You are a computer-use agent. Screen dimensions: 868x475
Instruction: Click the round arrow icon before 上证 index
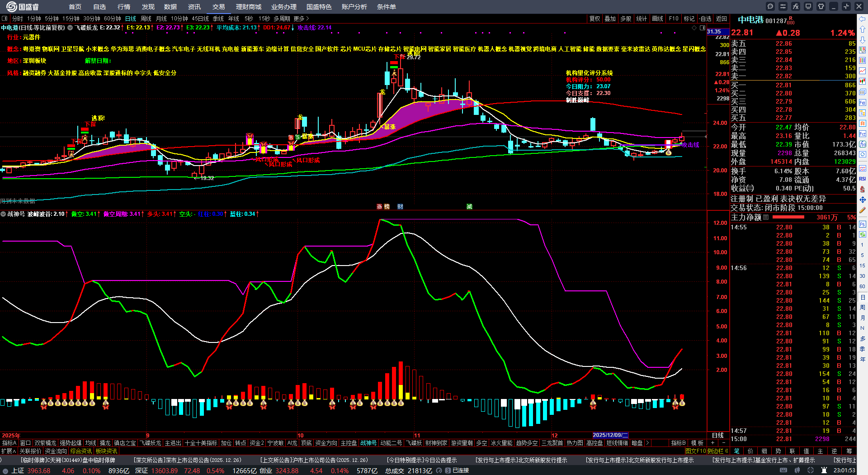[5, 471]
